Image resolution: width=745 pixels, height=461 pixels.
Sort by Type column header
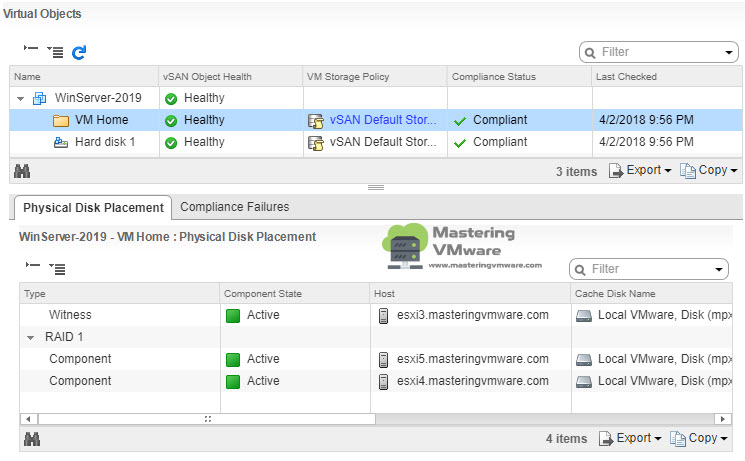120,294
